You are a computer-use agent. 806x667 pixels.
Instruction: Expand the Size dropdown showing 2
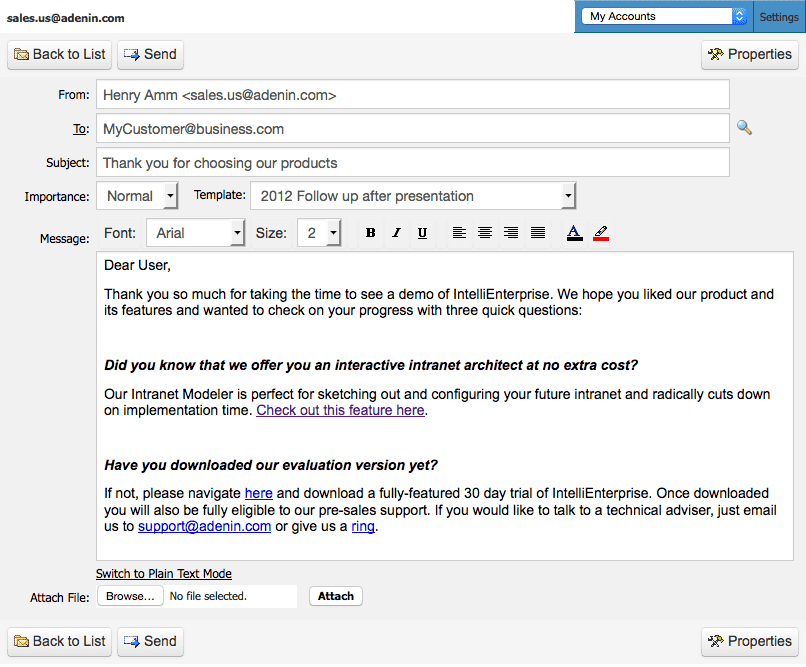pyautogui.click(x=319, y=233)
